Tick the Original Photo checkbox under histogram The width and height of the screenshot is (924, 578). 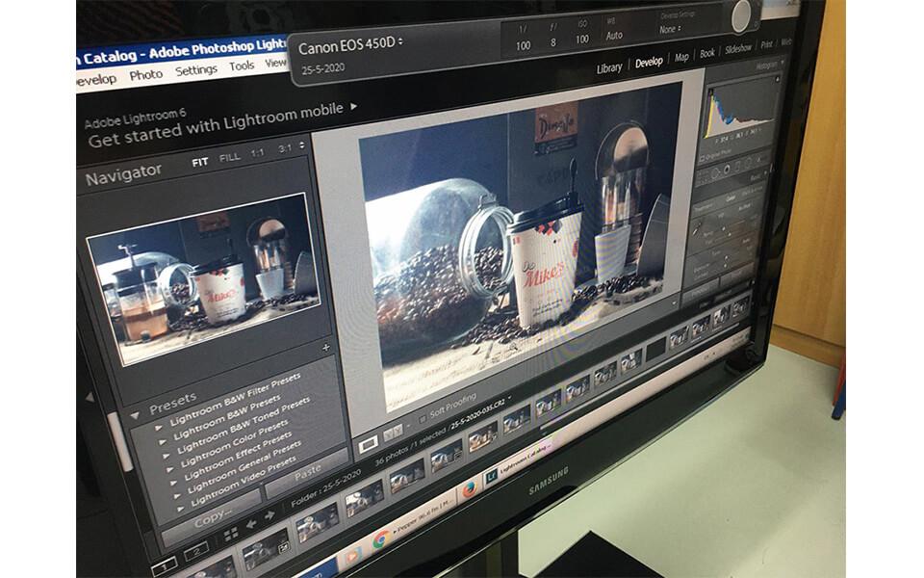pyautogui.click(x=702, y=158)
